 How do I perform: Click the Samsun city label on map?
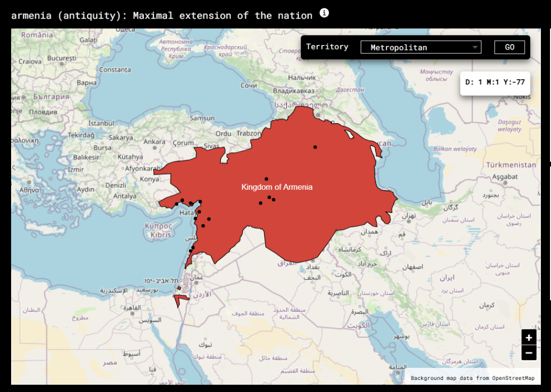pyautogui.click(x=202, y=119)
